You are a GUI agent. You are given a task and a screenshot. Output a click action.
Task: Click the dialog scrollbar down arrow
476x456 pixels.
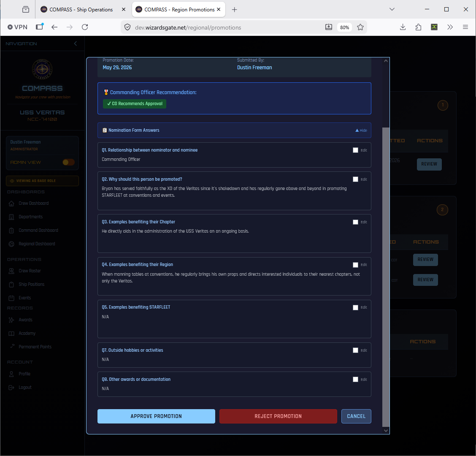tap(386, 431)
